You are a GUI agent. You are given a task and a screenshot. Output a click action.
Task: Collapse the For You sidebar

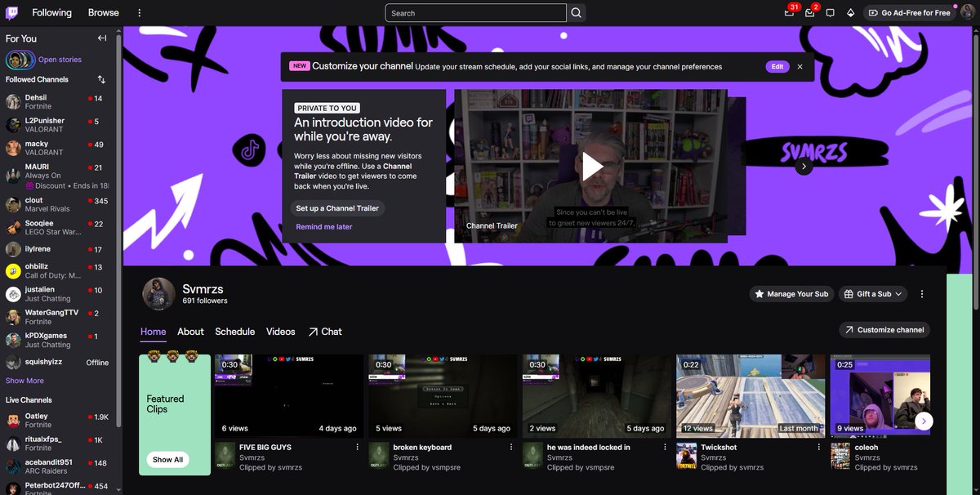tap(102, 38)
